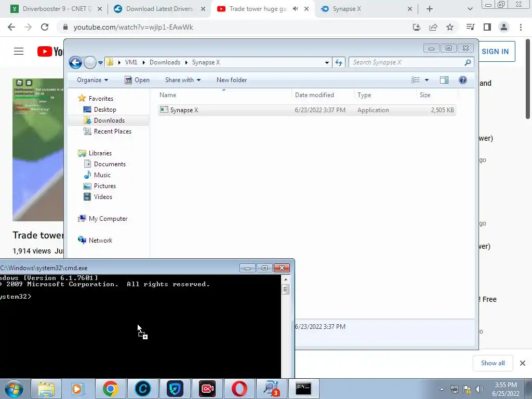Open the Chrome three-dot menu
Image resolution: width=532 pixels, height=399 pixels.
click(521, 27)
